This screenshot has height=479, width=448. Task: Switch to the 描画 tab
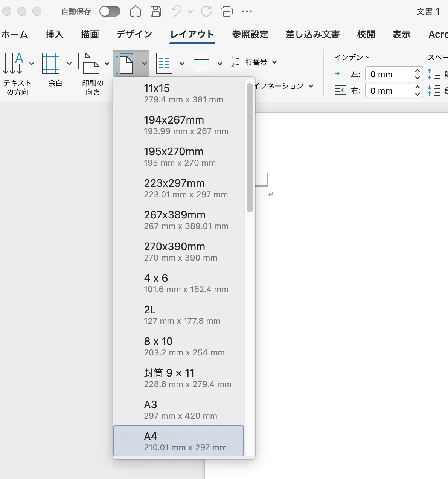click(x=90, y=34)
